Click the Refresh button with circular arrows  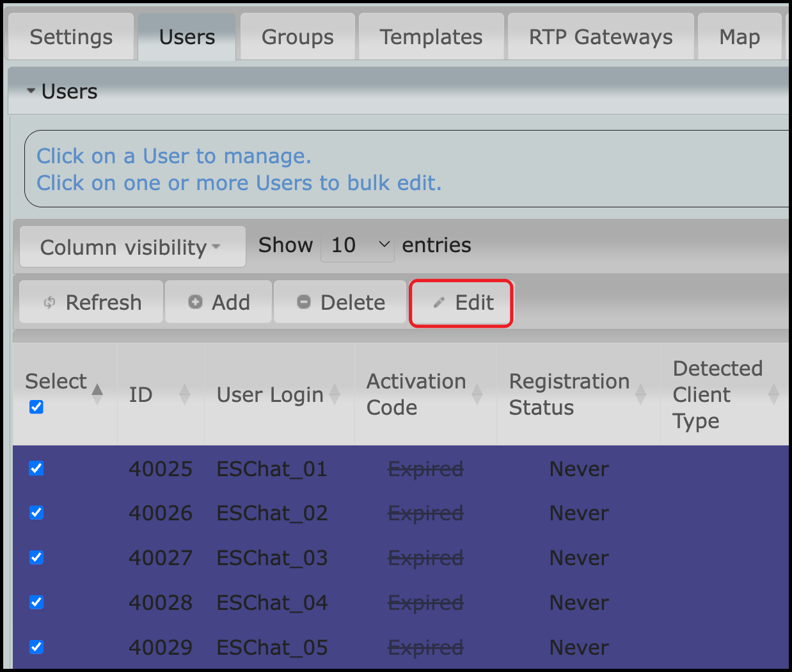[x=91, y=302]
